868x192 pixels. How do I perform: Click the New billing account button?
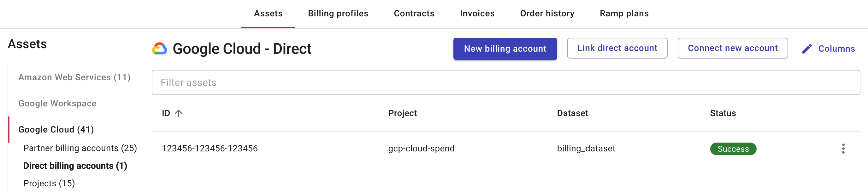point(505,48)
